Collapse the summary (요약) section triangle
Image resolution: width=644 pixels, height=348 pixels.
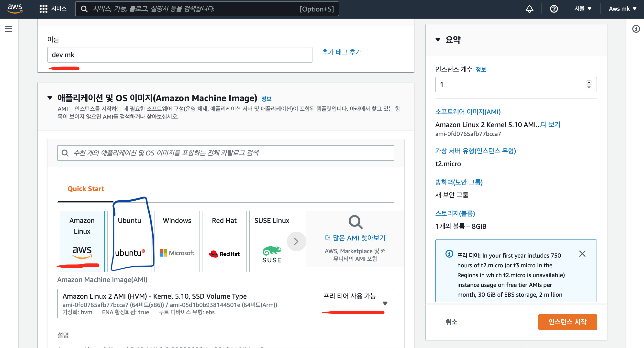437,40
